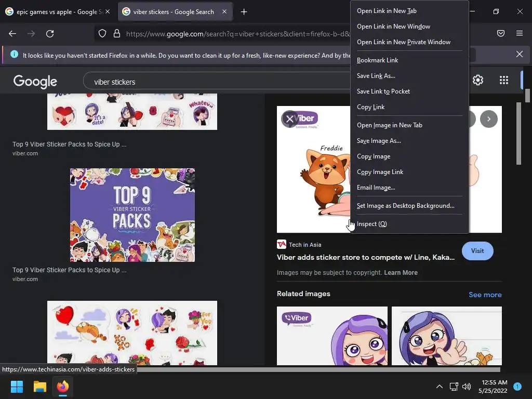Open the clock showing 12:55 AM

click(493, 387)
